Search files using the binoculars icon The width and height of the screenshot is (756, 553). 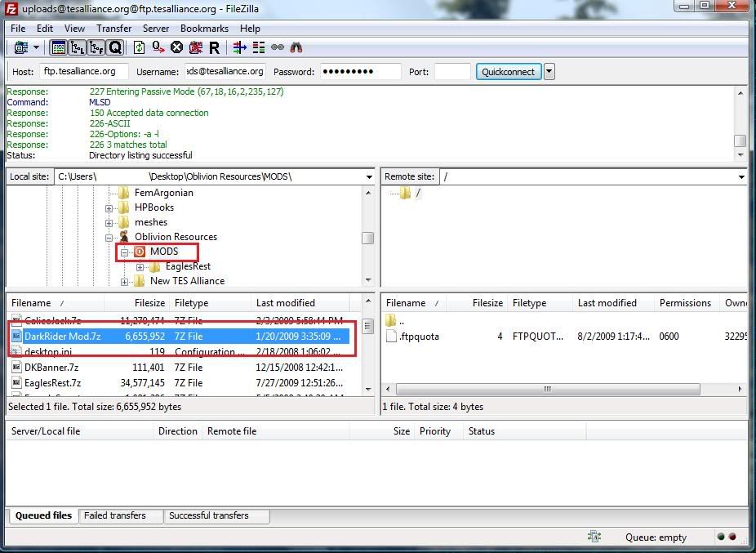click(x=296, y=47)
